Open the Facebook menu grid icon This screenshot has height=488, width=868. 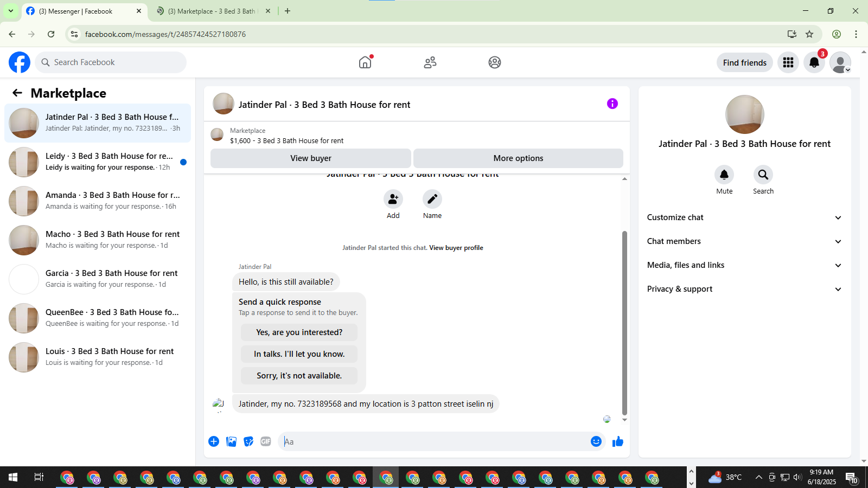(x=788, y=62)
